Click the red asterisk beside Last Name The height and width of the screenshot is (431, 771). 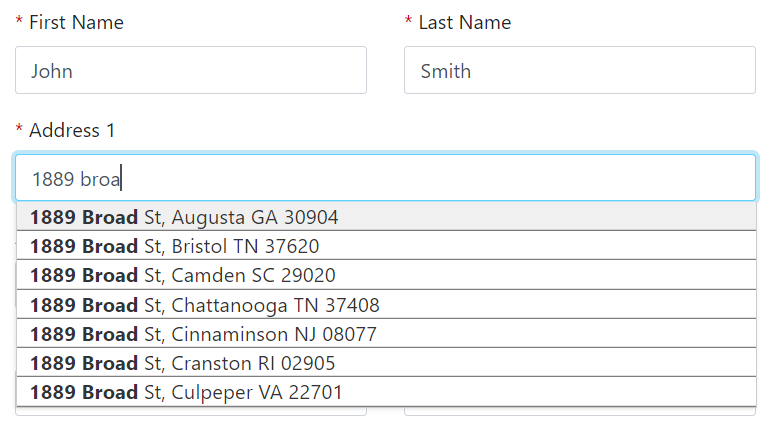[408, 21]
